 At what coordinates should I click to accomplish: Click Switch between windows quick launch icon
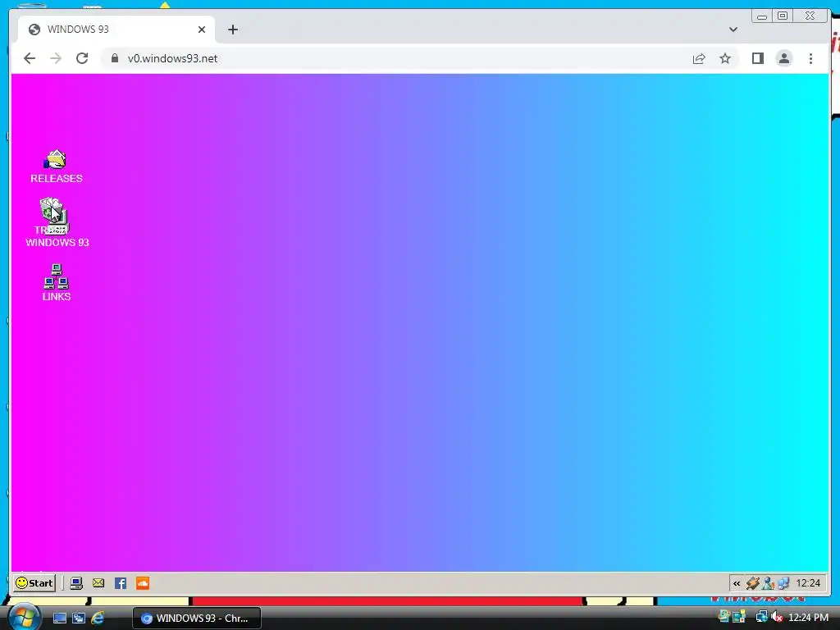click(x=79, y=619)
